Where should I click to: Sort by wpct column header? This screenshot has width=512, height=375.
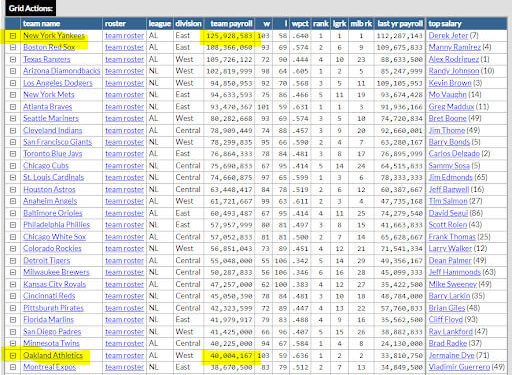(x=300, y=24)
